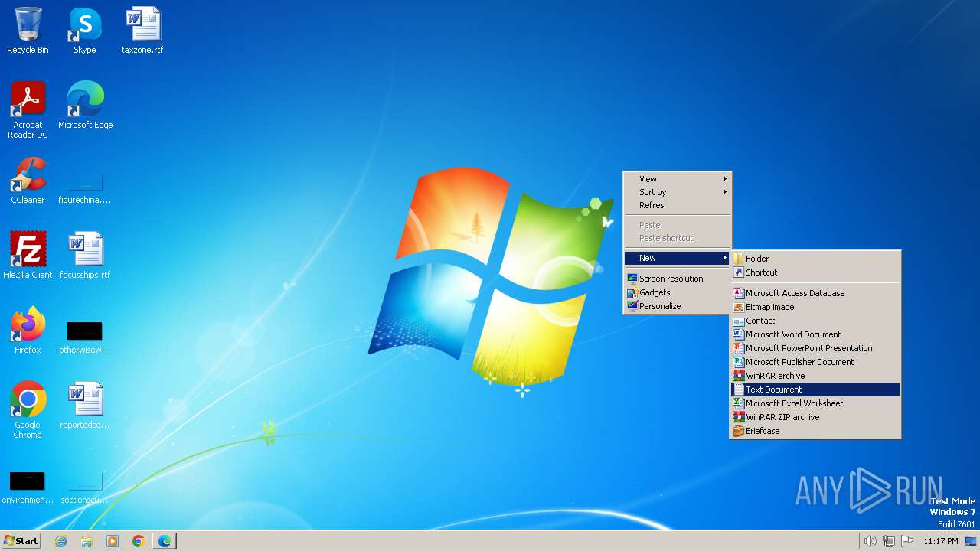Select the focusships.rtf file icon
Image resolution: width=980 pixels, height=551 pixels.
point(85,256)
